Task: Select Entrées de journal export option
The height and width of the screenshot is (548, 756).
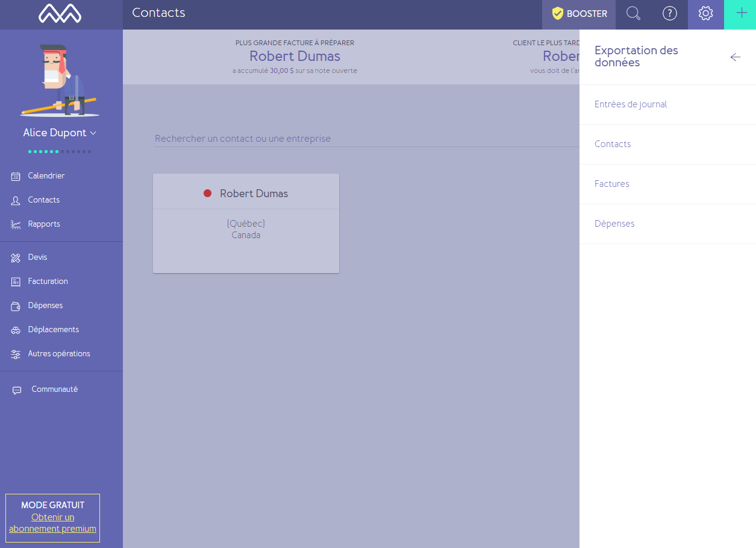Action: [667, 104]
